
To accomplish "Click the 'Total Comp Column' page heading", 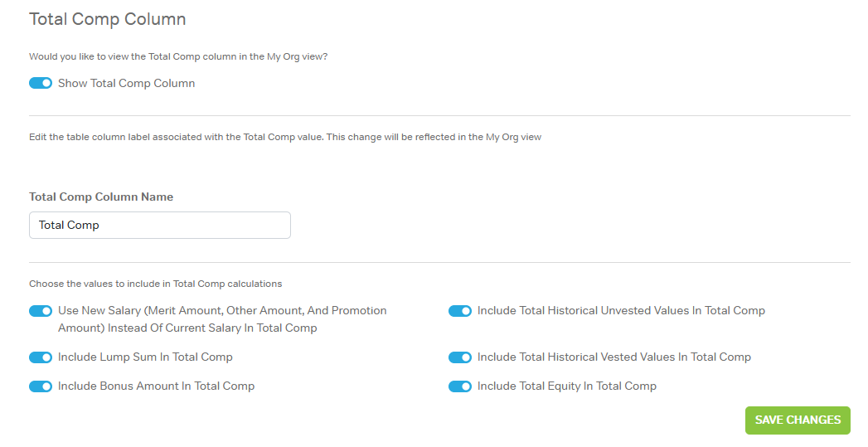I will click(108, 19).
